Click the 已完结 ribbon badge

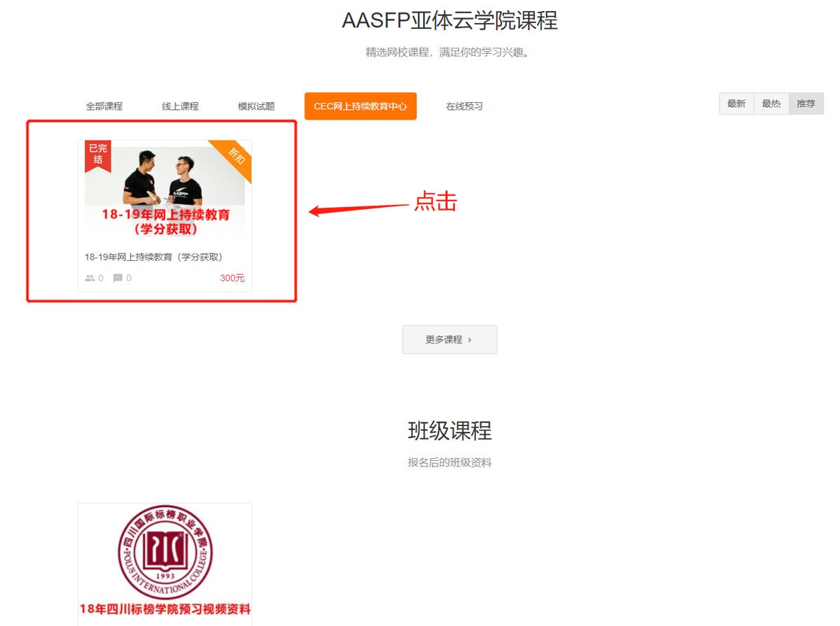[x=98, y=156]
